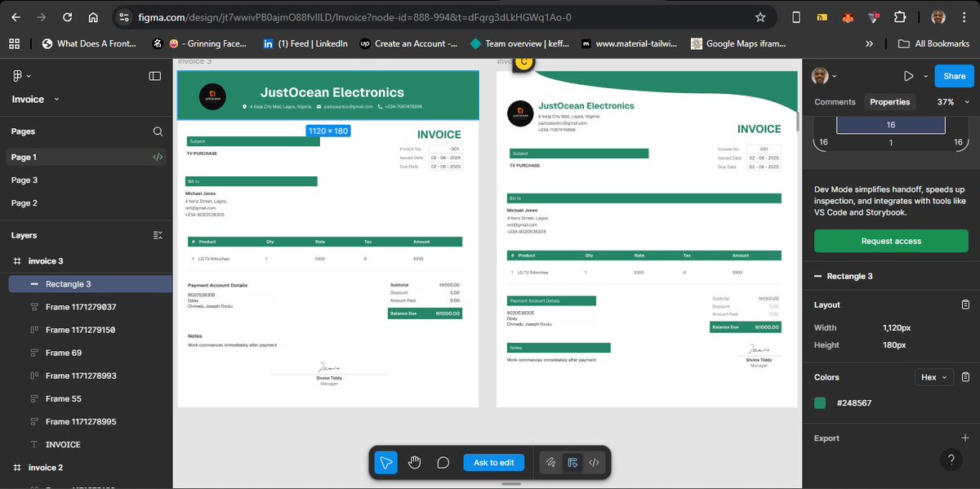
Task: Open site information icon in address bar
Action: 123,17
